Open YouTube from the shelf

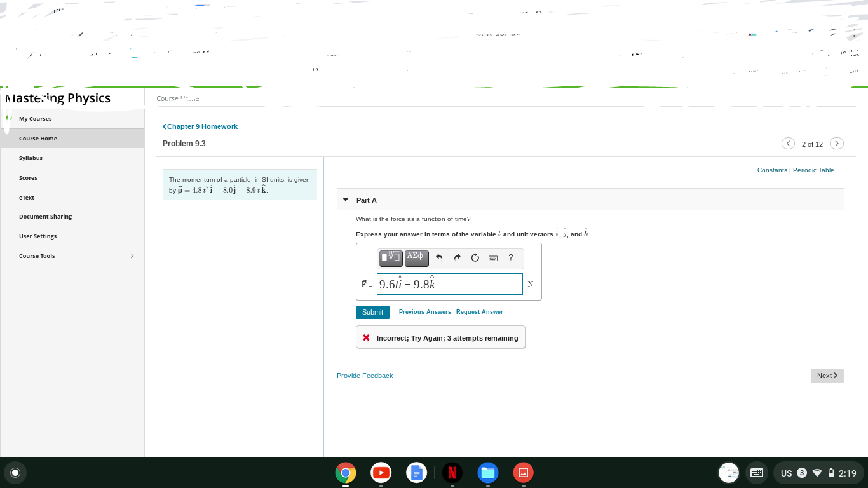coord(381,472)
